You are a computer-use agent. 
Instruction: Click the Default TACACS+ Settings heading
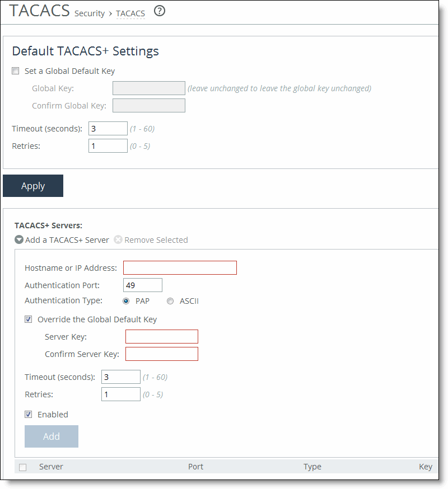86,51
